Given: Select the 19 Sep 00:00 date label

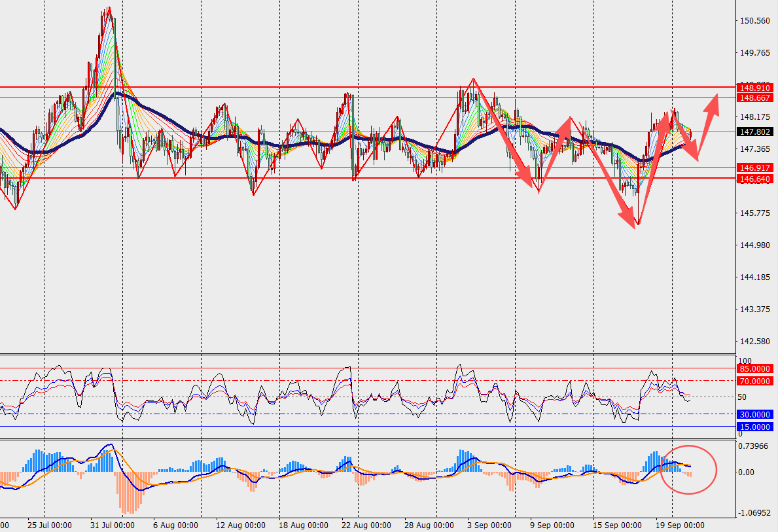Looking at the screenshot, I should point(681,525).
